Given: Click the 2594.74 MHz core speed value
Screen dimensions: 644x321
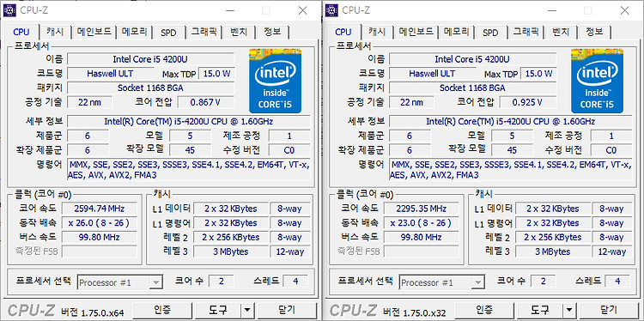Looking at the screenshot, I should 99,209.
